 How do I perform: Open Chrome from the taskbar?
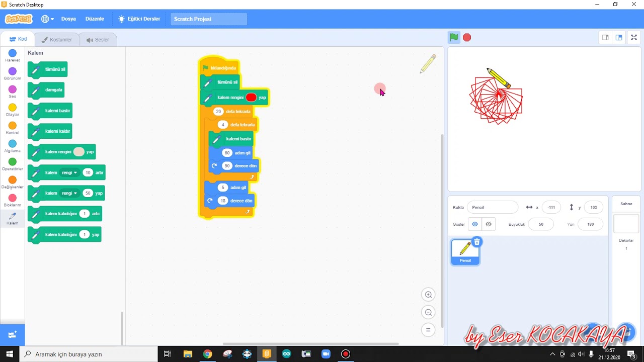207,354
